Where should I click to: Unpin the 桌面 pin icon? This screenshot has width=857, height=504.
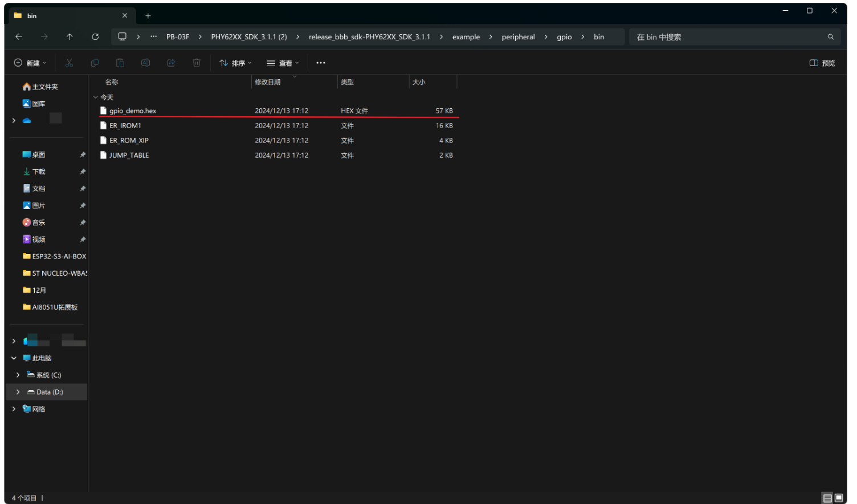(83, 154)
